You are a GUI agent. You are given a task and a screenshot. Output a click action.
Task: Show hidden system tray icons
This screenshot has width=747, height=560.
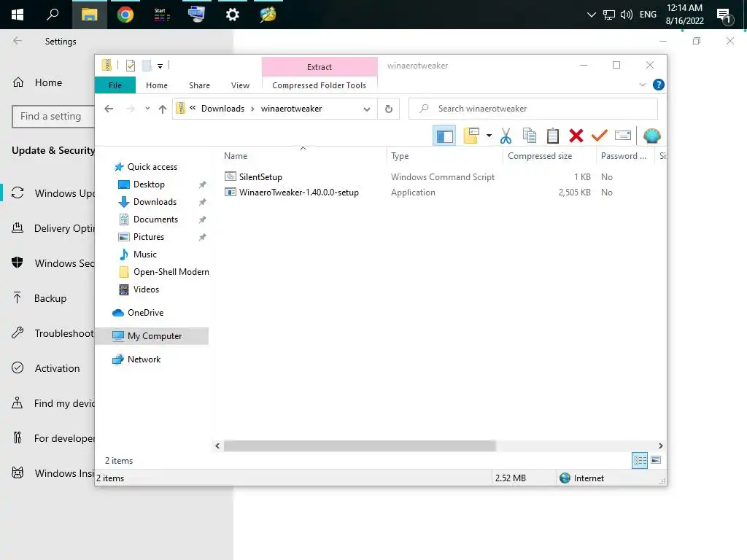pos(591,15)
